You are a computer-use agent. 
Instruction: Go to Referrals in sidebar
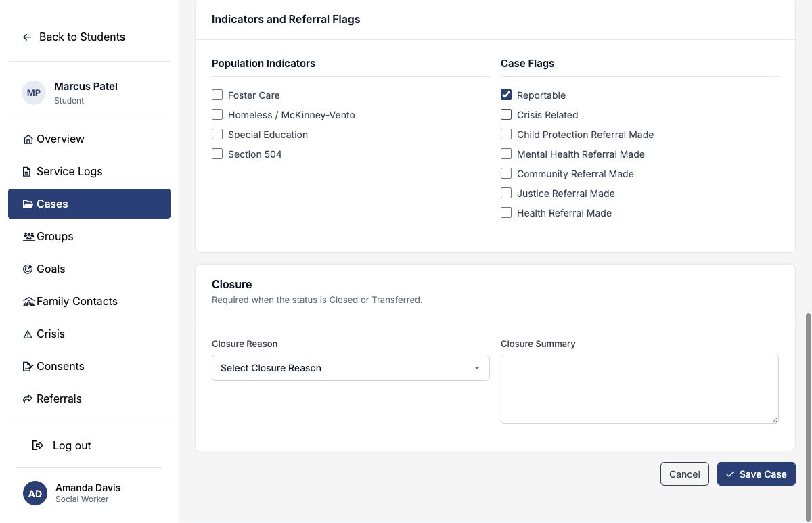(89, 399)
